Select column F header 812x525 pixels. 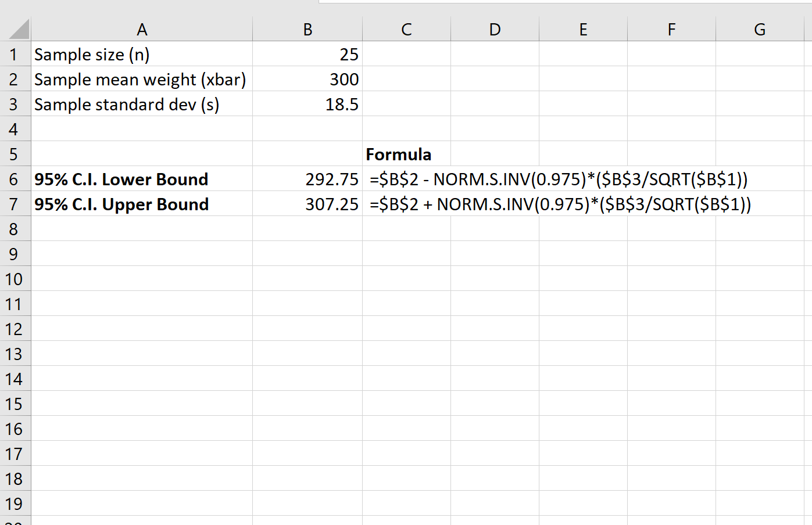click(671, 30)
